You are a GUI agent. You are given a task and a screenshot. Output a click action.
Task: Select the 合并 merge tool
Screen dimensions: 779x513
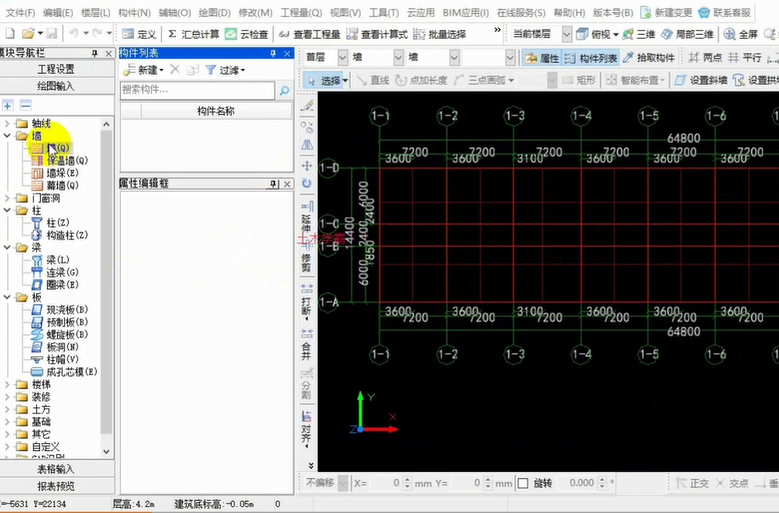pos(307,344)
